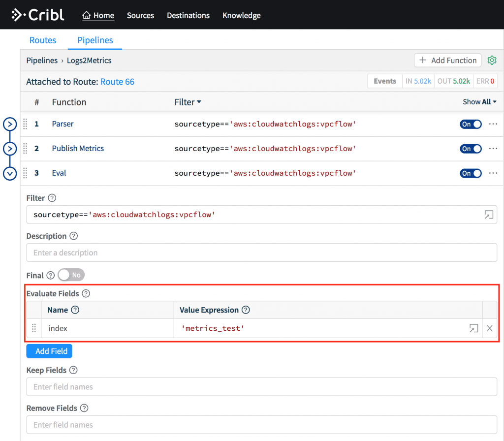The width and height of the screenshot is (504, 441).
Task: Toggle the Eval function off
Action: (x=471, y=173)
